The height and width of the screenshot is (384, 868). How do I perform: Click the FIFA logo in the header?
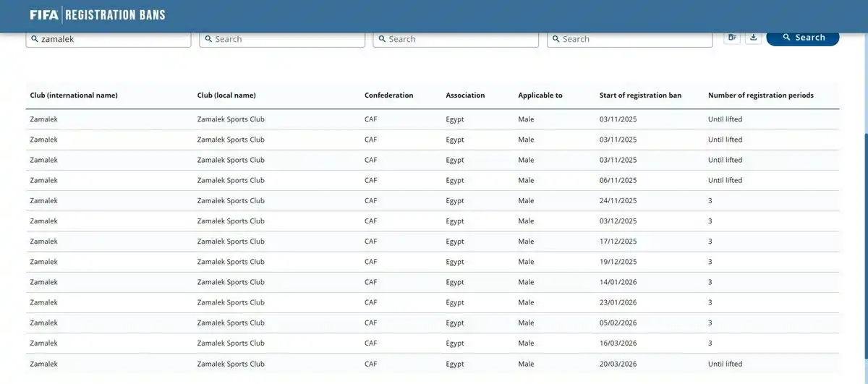tap(45, 15)
